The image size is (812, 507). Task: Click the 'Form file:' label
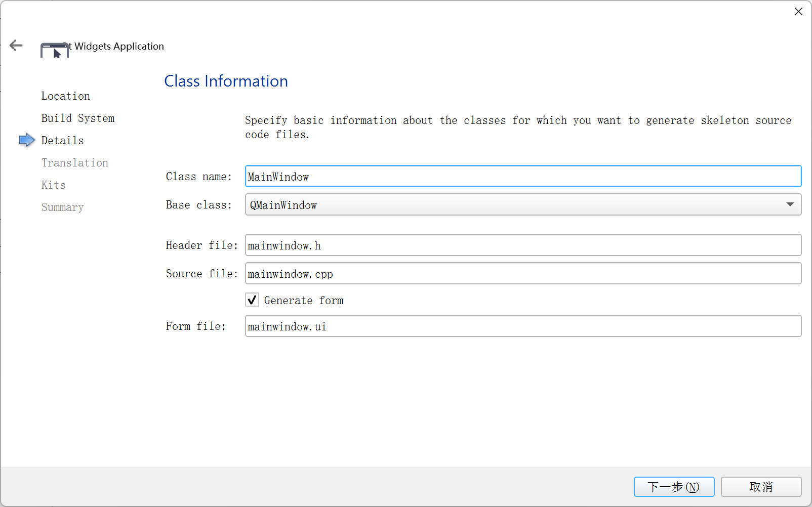point(196,326)
